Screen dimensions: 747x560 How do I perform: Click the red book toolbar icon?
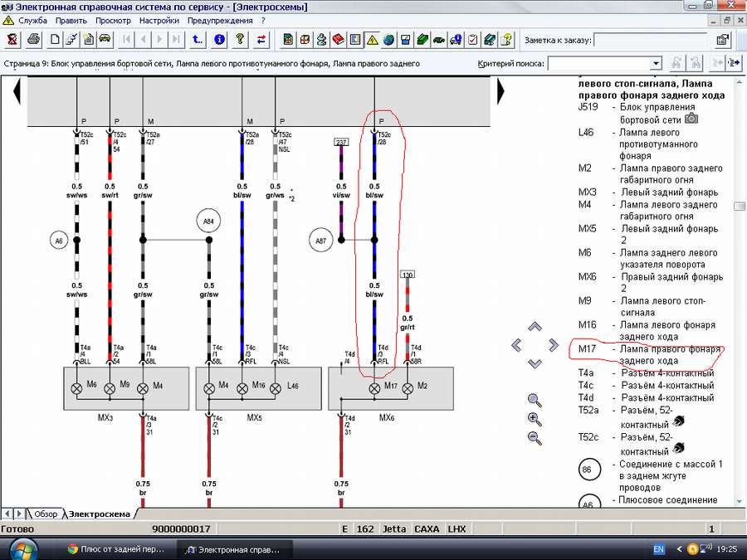pyautogui.click(x=339, y=40)
